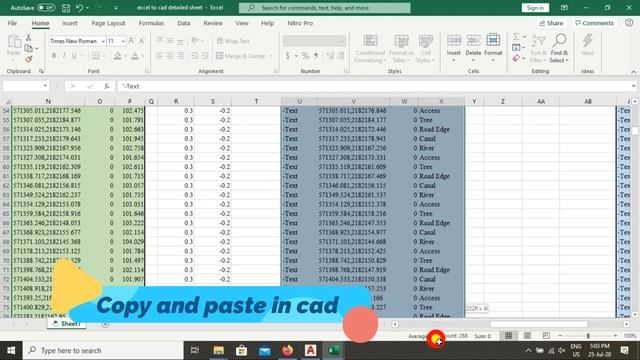Open the Times New Roman font dropdown

click(103, 41)
